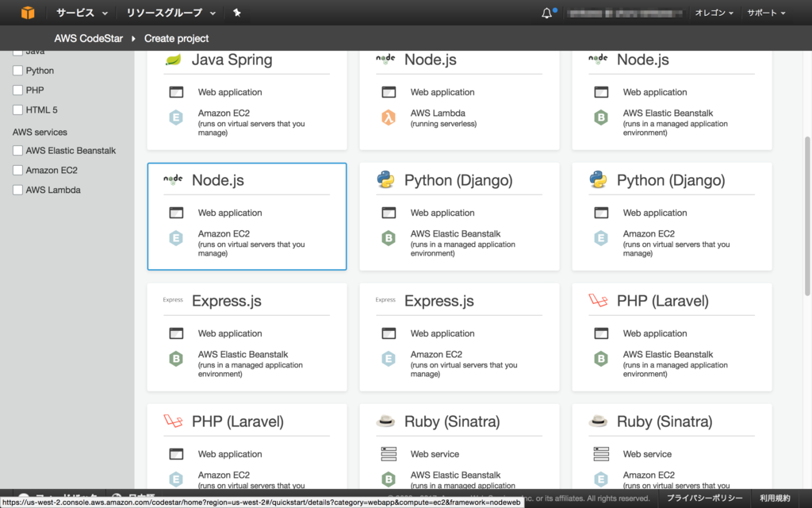Click Web service icon in Sinatra EC2 card

click(601, 454)
